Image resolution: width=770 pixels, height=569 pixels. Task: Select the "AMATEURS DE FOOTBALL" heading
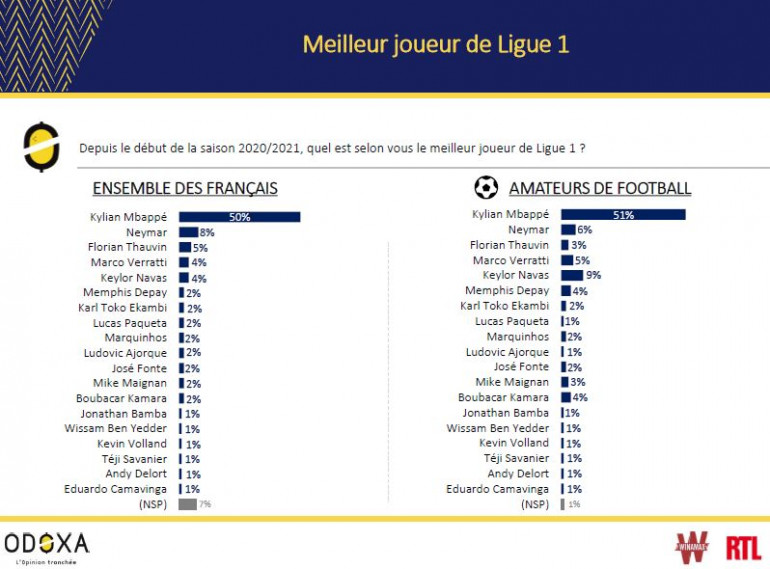click(x=599, y=188)
